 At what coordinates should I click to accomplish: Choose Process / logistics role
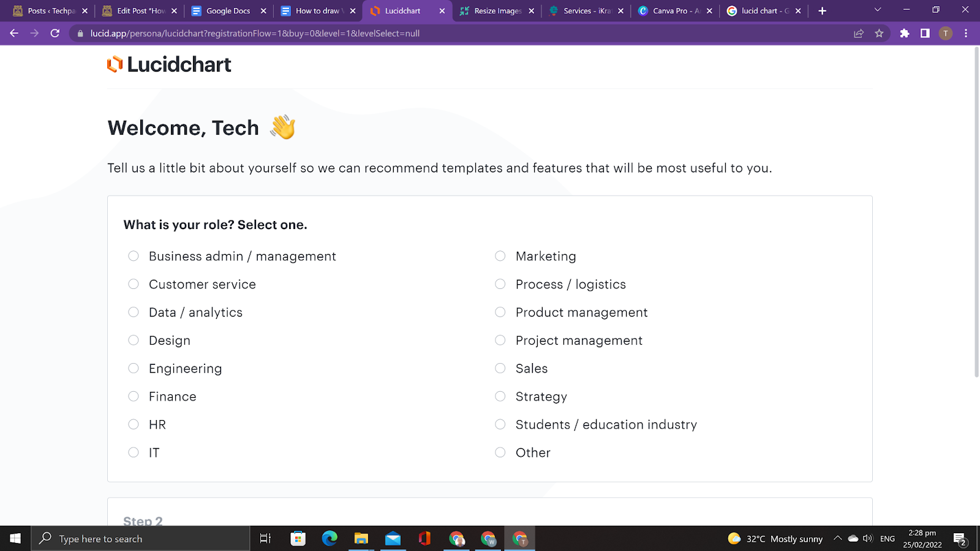pyautogui.click(x=500, y=284)
